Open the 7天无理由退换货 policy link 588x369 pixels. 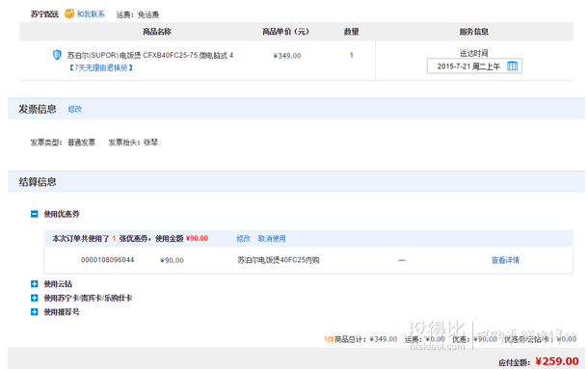(101, 67)
